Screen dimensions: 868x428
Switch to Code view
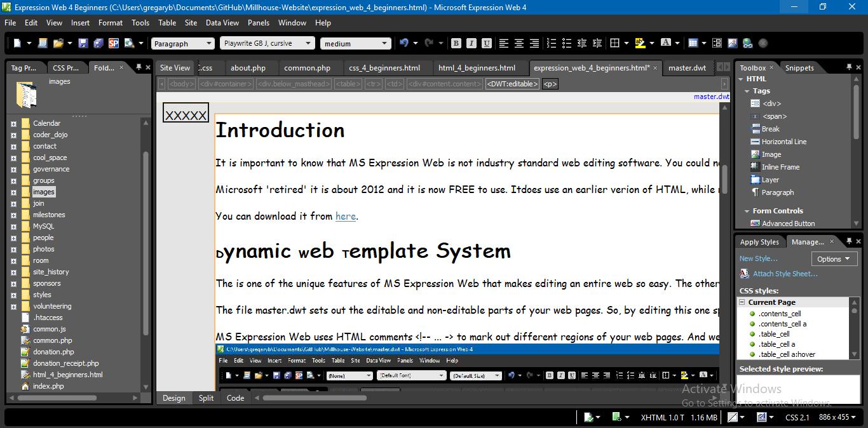pyautogui.click(x=235, y=398)
